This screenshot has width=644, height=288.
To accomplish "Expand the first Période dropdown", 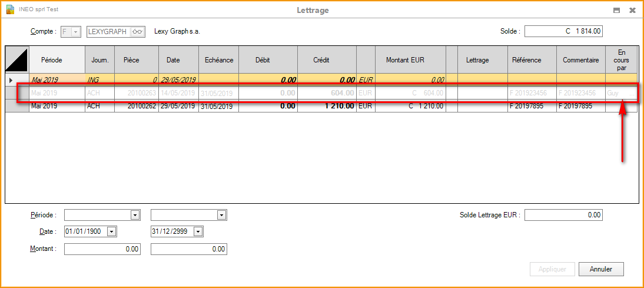I will [x=135, y=215].
